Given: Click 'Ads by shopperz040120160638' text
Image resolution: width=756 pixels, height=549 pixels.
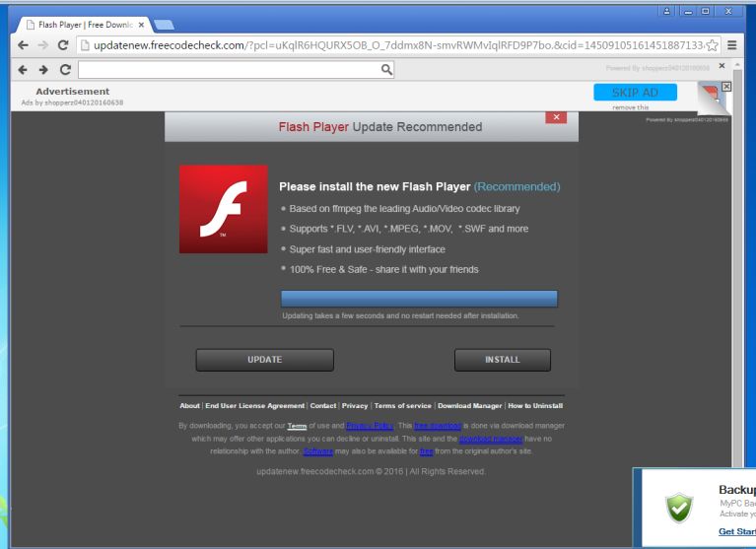Looking at the screenshot, I should pos(72,103).
